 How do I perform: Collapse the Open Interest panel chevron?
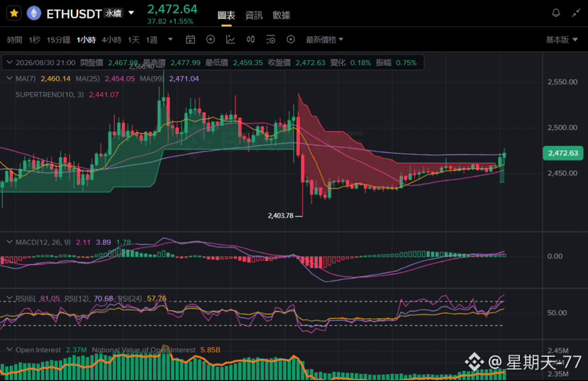pyautogui.click(x=9, y=350)
